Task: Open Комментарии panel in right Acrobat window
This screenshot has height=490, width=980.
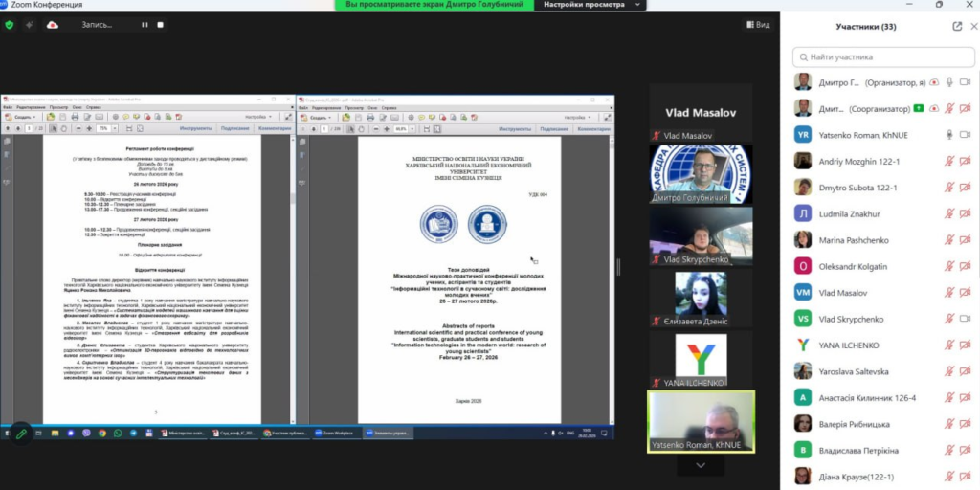Action: pyautogui.click(x=592, y=127)
